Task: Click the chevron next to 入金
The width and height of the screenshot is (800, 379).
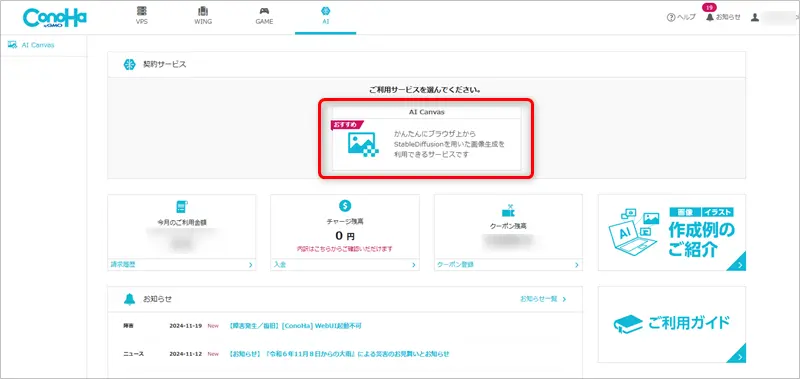Action: [414, 265]
